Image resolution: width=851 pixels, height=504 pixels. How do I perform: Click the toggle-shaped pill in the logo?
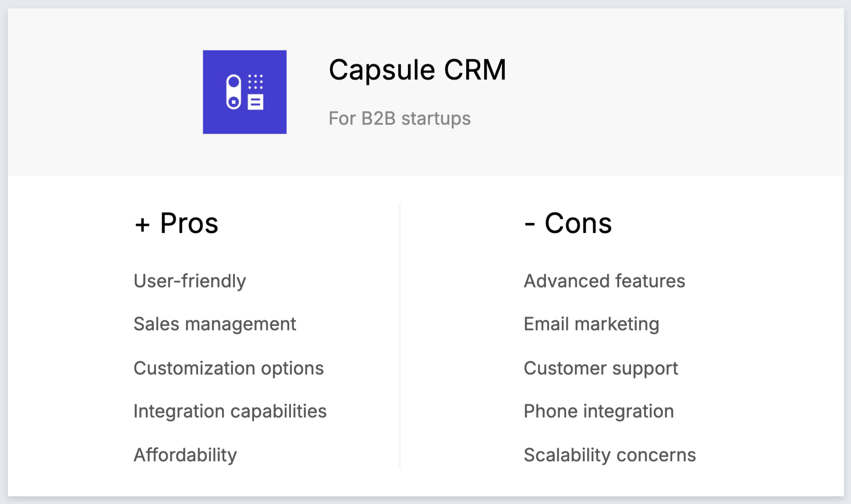[234, 92]
